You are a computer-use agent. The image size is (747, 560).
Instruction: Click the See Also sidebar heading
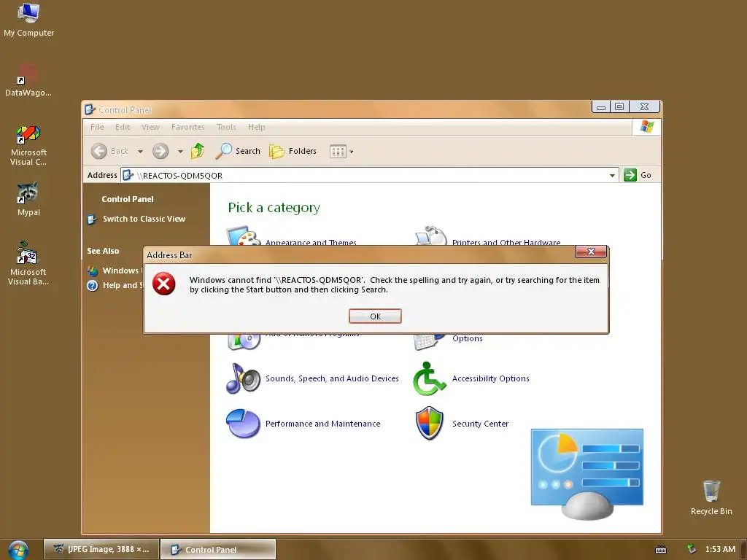coord(103,251)
